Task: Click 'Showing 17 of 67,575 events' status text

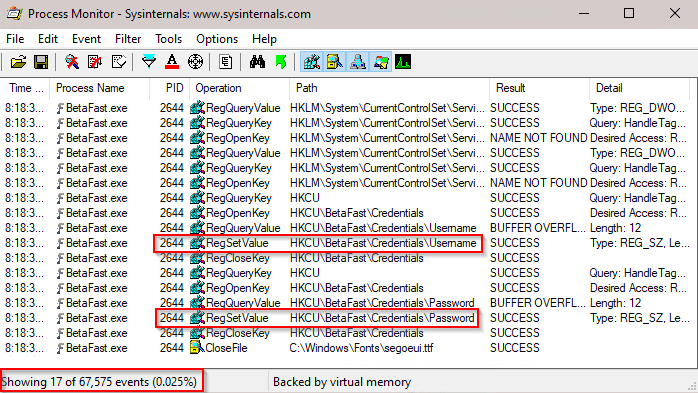Action: 99,382
